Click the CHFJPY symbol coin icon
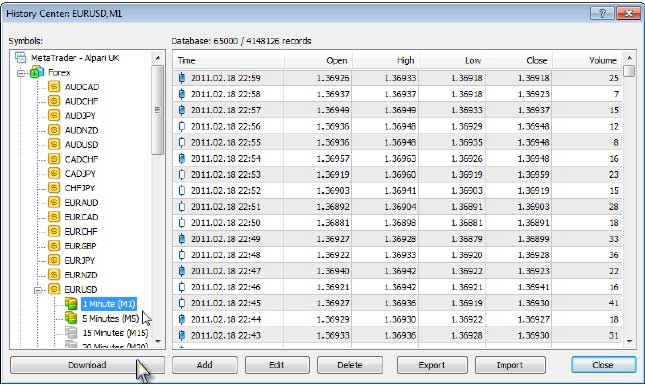 coord(54,188)
